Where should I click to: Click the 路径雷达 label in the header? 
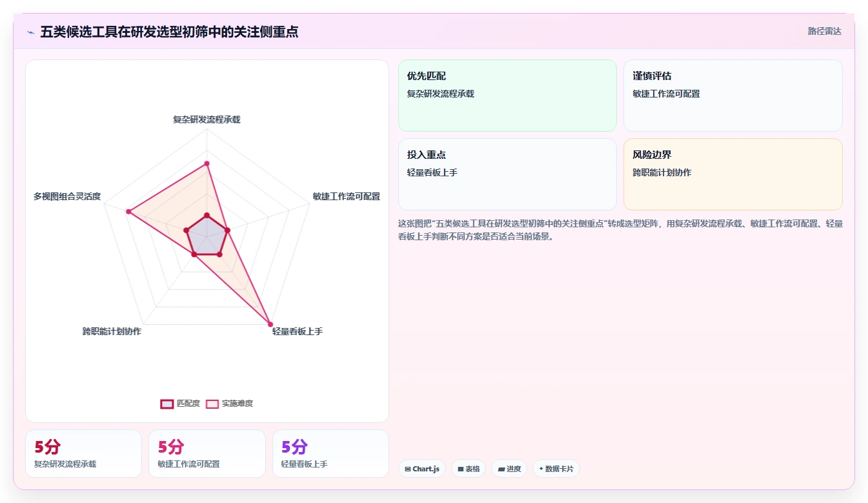(824, 31)
